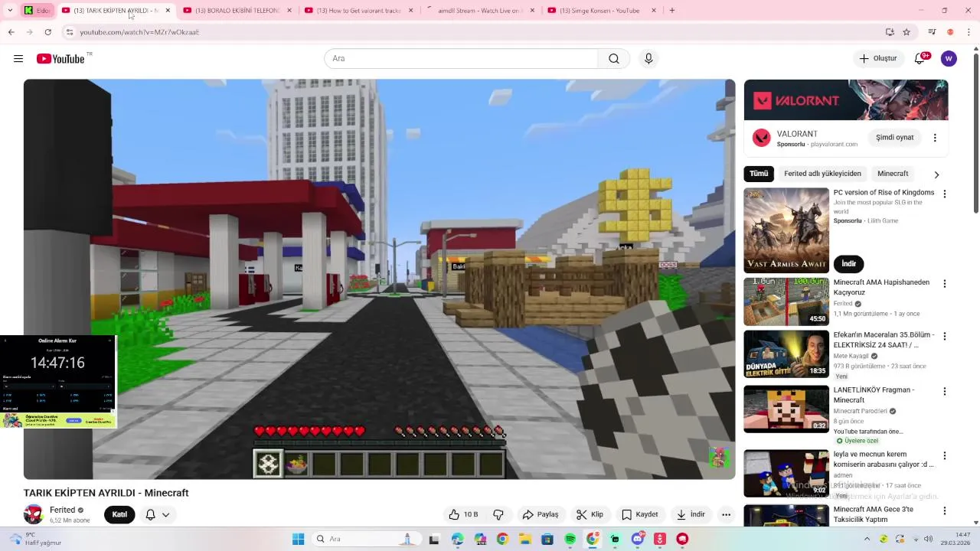Click the search magnifier button
The height and width of the screenshot is (551, 980).
[x=614, y=59]
